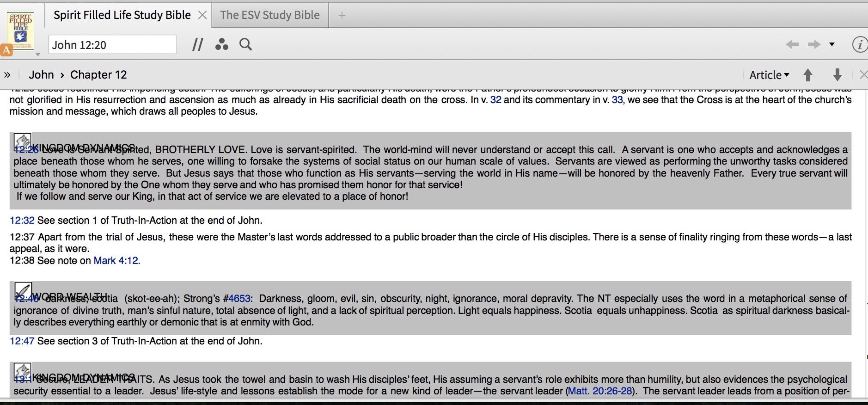The image size is (868, 405).
Task: Switch to The ESV Study Bible tab
Action: (x=270, y=15)
